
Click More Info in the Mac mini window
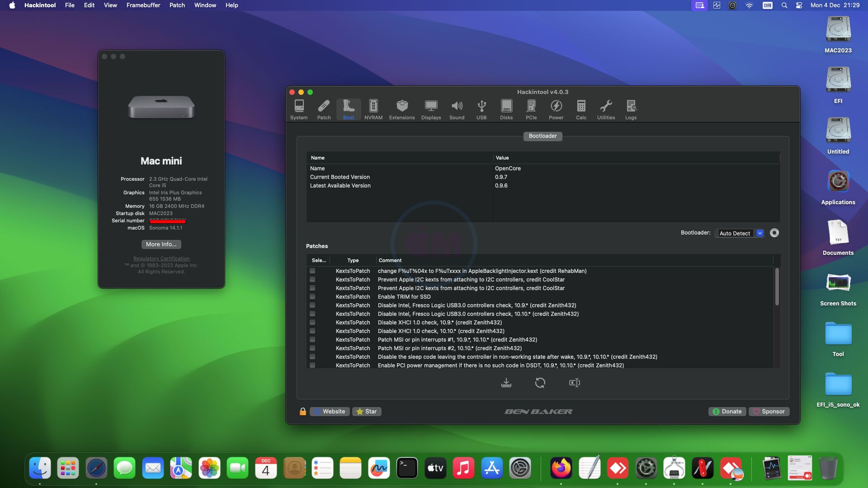pos(161,244)
